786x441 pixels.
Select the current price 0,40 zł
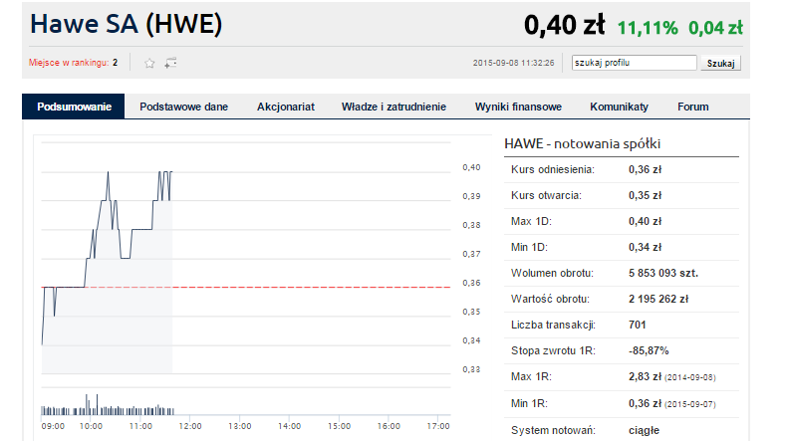pos(564,25)
